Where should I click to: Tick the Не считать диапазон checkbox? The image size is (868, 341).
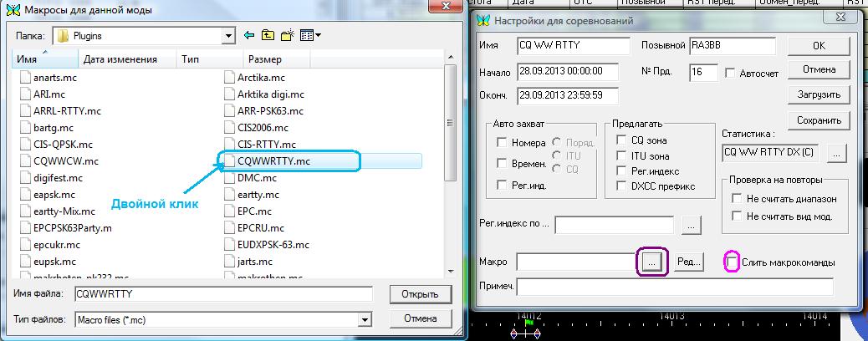click(x=737, y=199)
